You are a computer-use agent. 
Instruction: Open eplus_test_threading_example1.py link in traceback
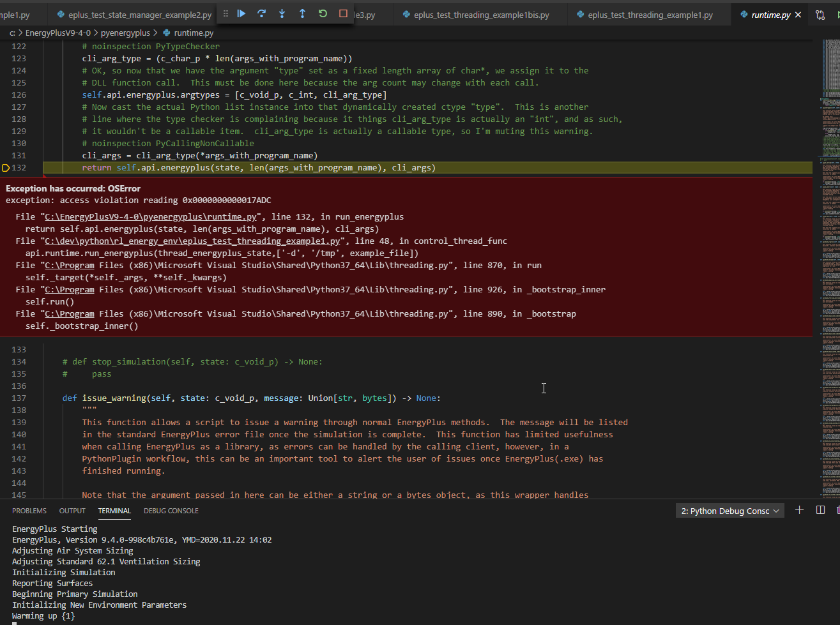point(192,241)
